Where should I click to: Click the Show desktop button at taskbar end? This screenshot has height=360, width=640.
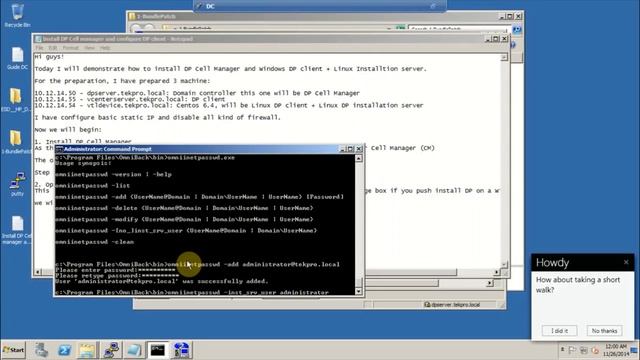pyautogui.click(x=635, y=350)
